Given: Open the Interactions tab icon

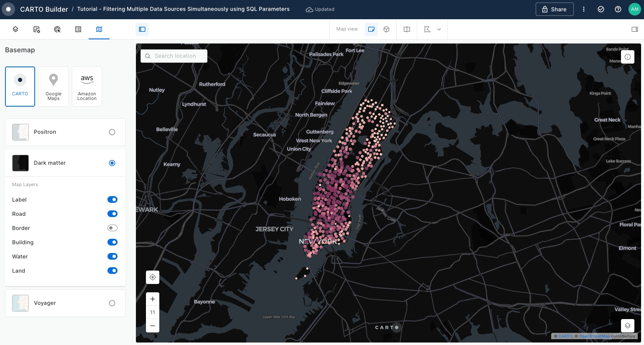Looking at the screenshot, I should point(57,29).
